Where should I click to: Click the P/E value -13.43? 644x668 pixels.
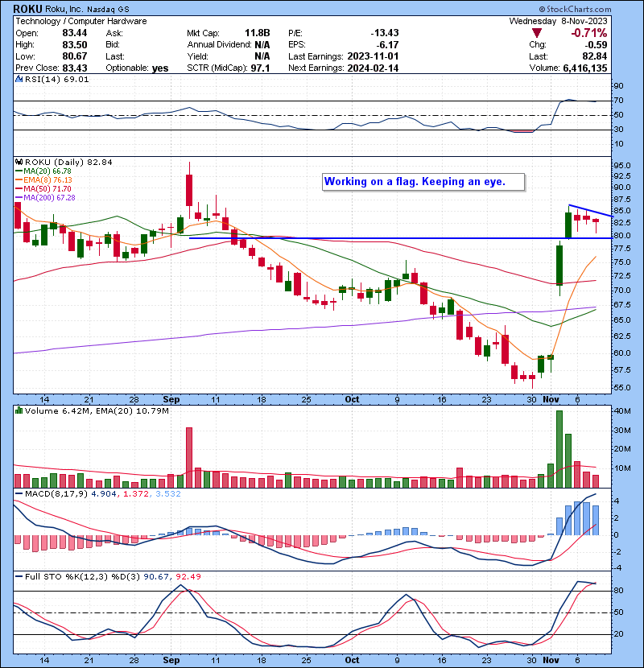point(385,33)
